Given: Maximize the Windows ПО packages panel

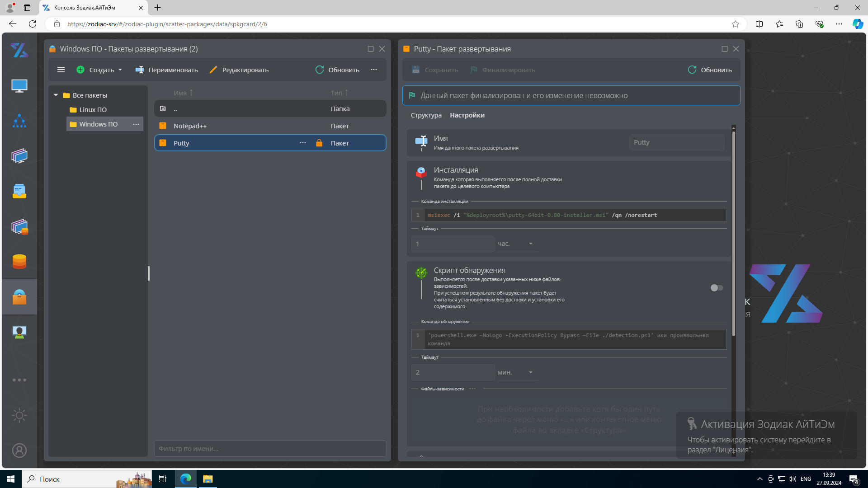Looking at the screenshot, I should [x=371, y=49].
